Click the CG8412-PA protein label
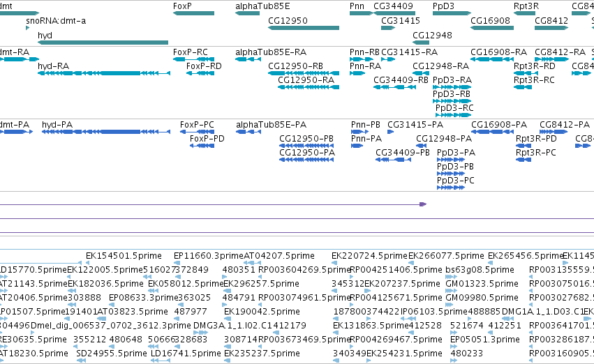 (565, 125)
